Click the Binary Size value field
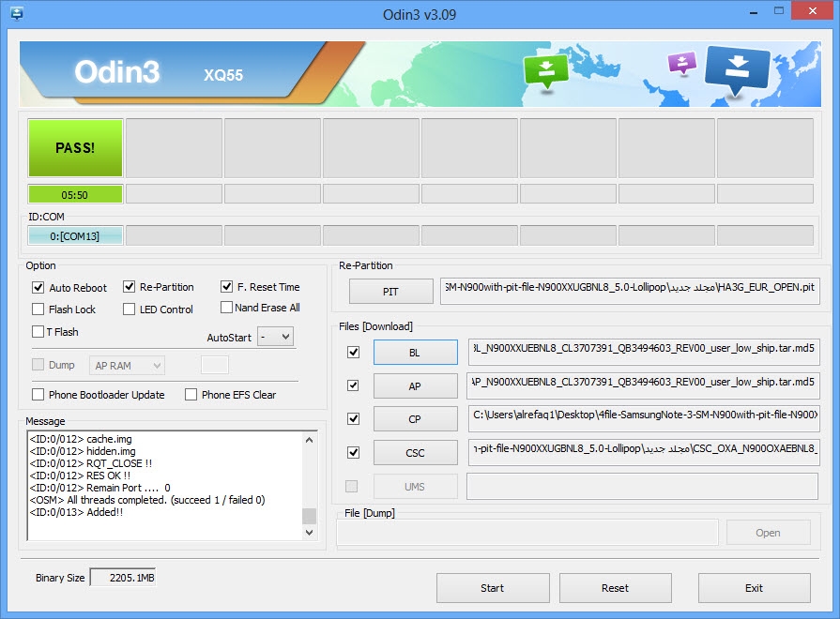Screen dimensions: 840x619 click(123, 578)
